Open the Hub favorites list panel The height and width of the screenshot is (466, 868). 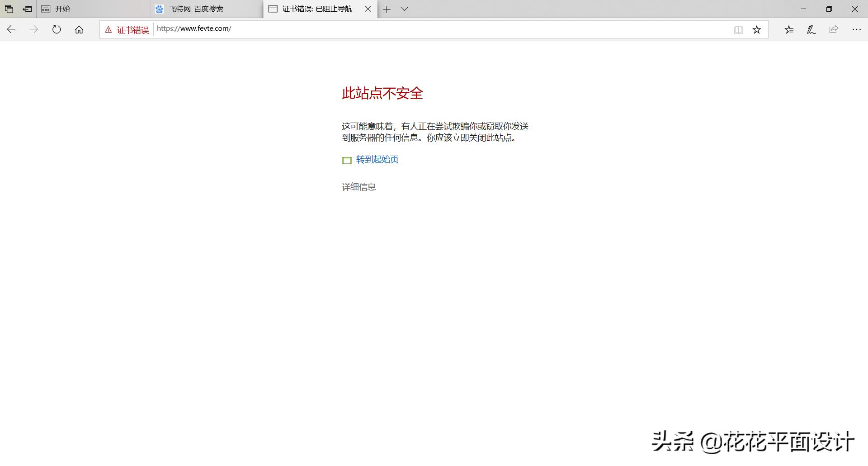click(789, 29)
